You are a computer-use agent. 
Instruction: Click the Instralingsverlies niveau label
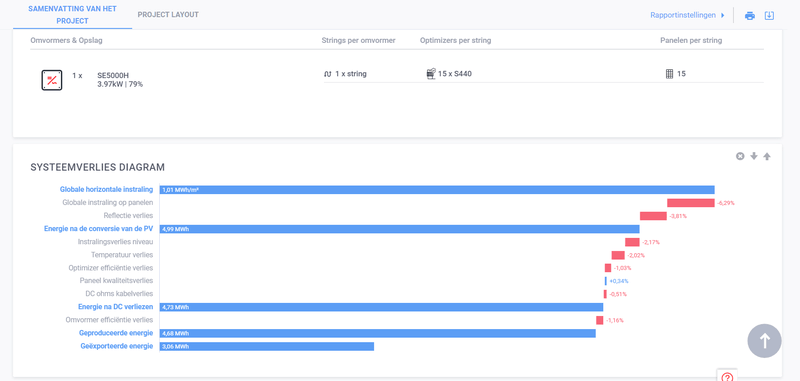point(115,242)
